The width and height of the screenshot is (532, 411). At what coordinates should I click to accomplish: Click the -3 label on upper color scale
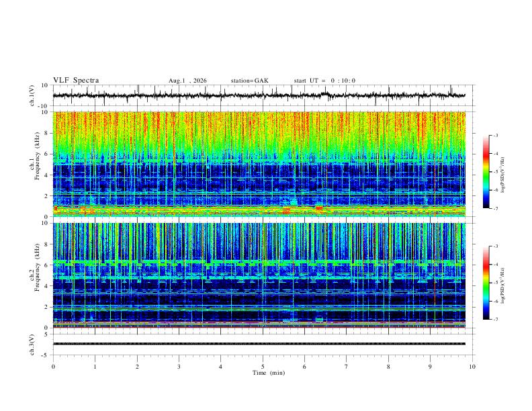[496, 135]
